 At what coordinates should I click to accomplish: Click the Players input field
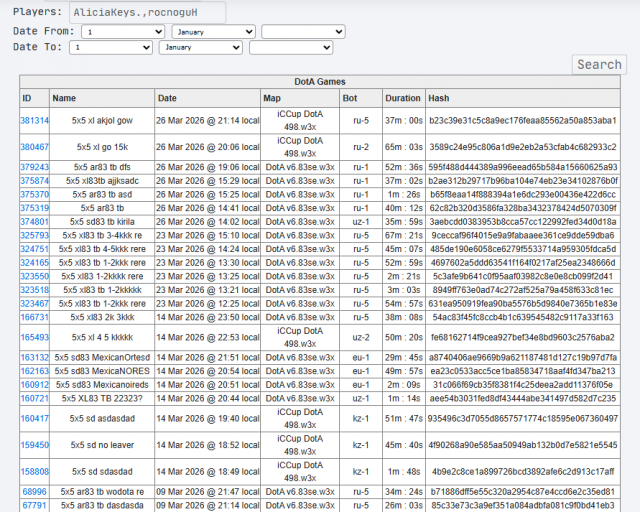pyautogui.click(x=147, y=12)
